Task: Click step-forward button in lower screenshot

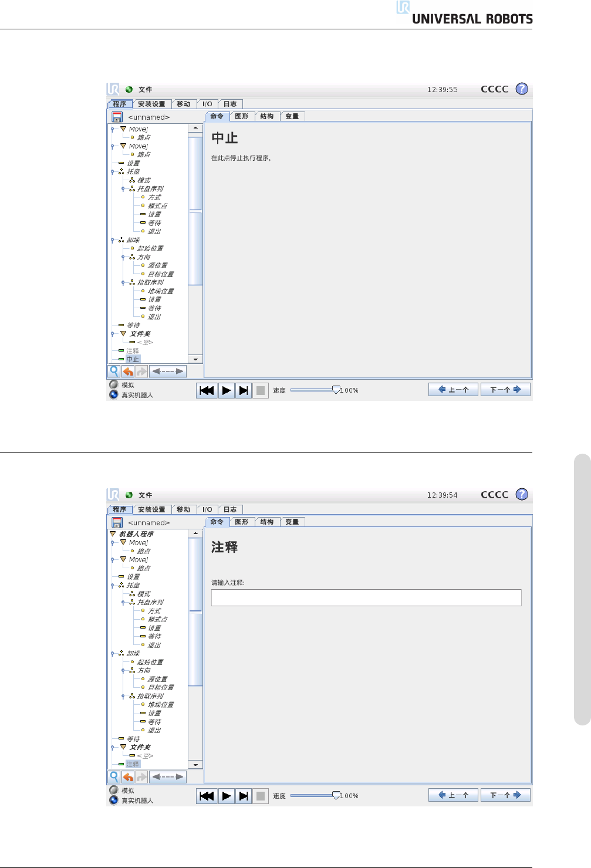Action: pyautogui.click(x=244, y=796)
